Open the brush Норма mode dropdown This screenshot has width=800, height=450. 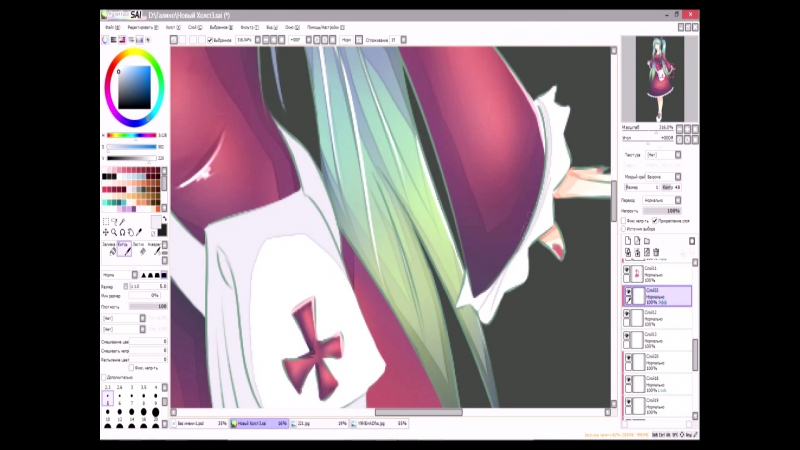(135, 275)
